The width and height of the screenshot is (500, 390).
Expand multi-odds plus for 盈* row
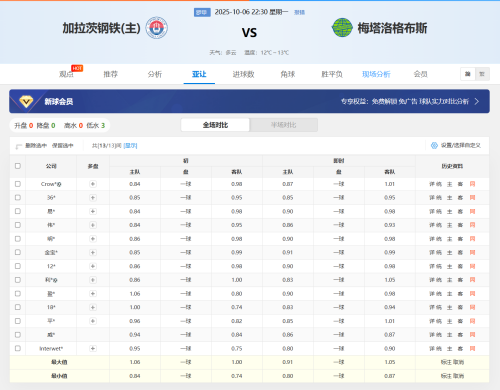pos(93,294)
